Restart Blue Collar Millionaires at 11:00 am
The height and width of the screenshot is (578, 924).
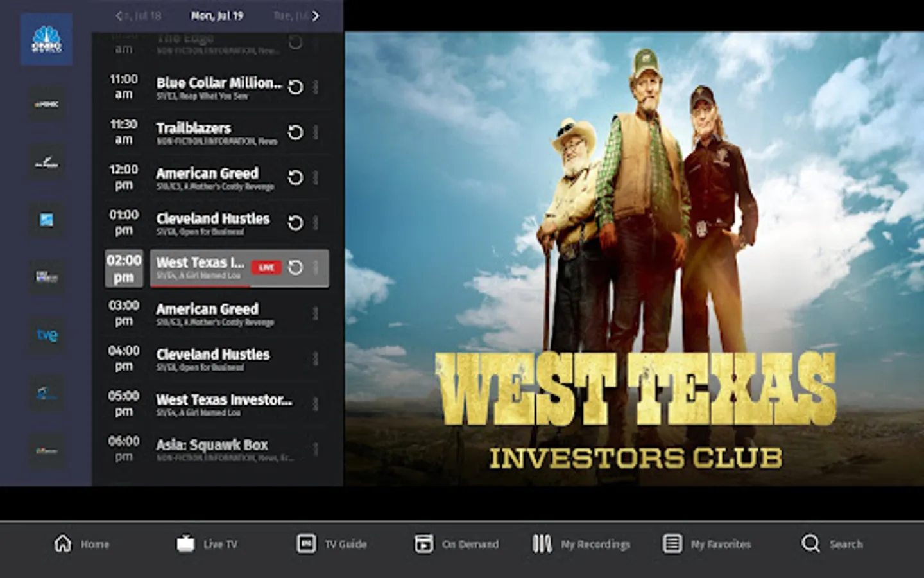pyautogui.click(x=295, y=87)
